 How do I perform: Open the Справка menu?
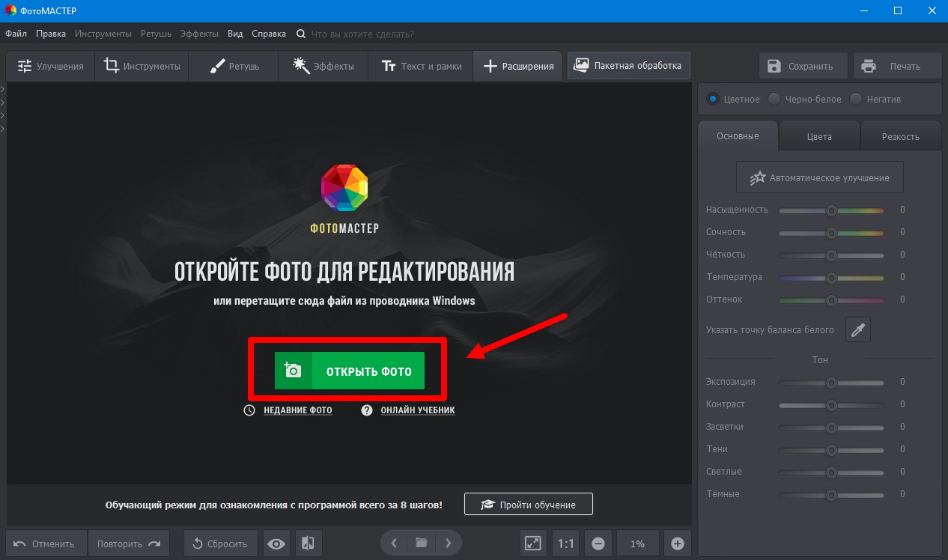[269, 34]
